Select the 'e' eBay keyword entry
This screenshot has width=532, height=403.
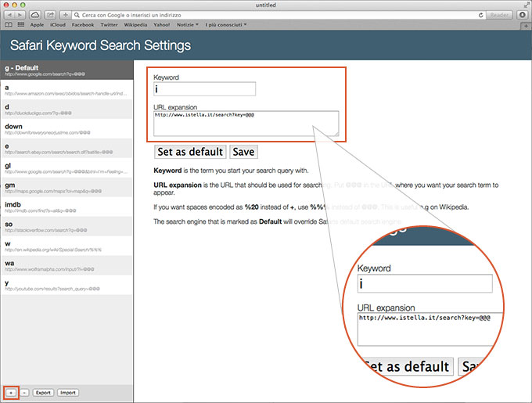(66, 148)
